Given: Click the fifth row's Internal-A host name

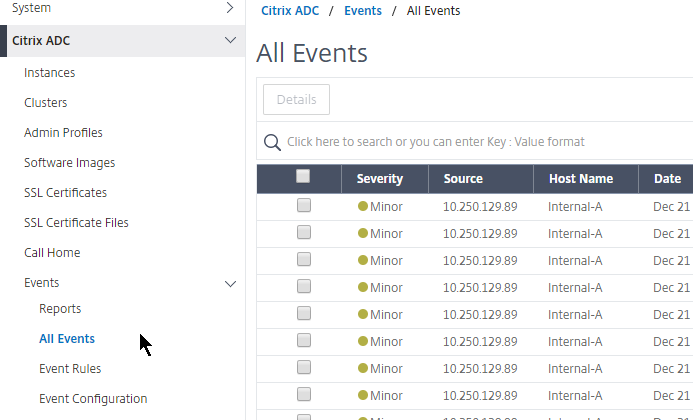Looking at the screenshot, I should [575, 315].
